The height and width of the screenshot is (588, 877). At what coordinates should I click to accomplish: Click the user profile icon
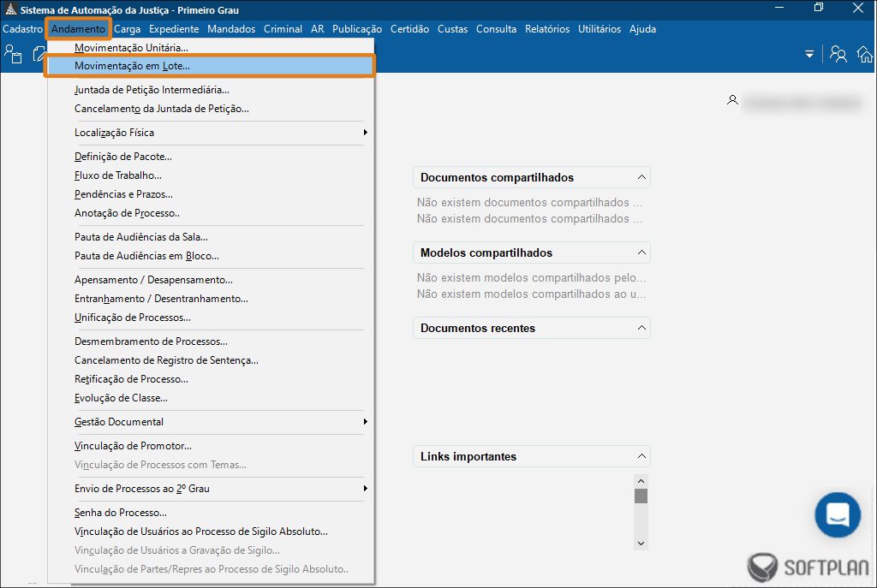click(732, 101)
